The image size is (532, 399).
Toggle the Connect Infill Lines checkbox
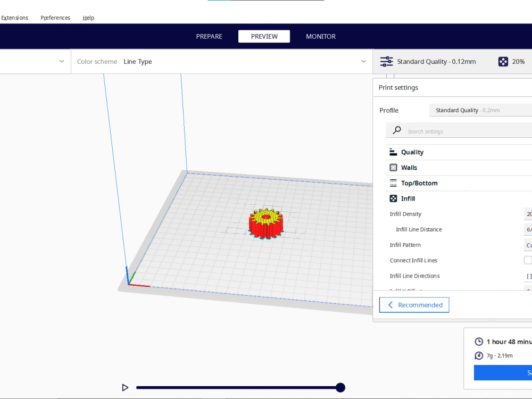pos(528,260)
